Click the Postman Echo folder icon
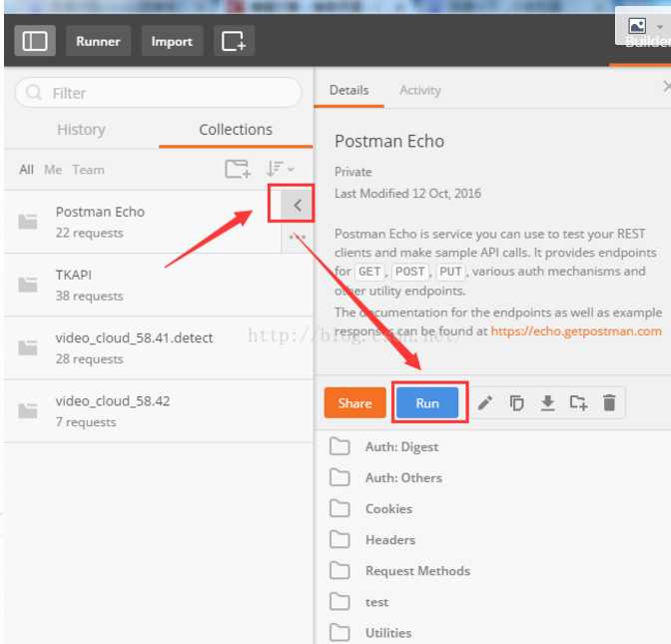This screenshot has height=644, width=671. (28, 222)
